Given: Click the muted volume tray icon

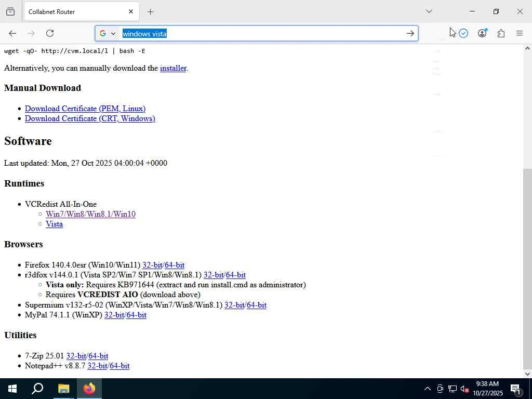Looking at the screenshot, I should pyautogui.click(x=464, y=389).
